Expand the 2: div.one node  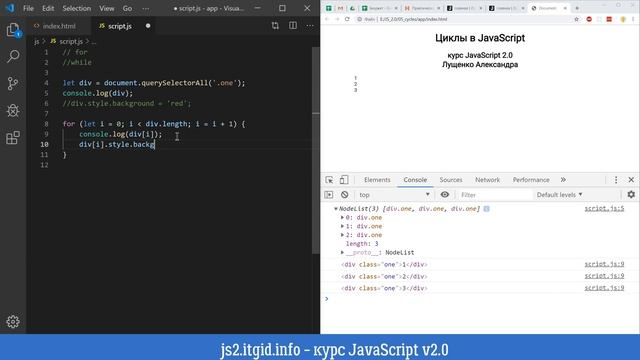pyautogui.click(x=342, y=235)
